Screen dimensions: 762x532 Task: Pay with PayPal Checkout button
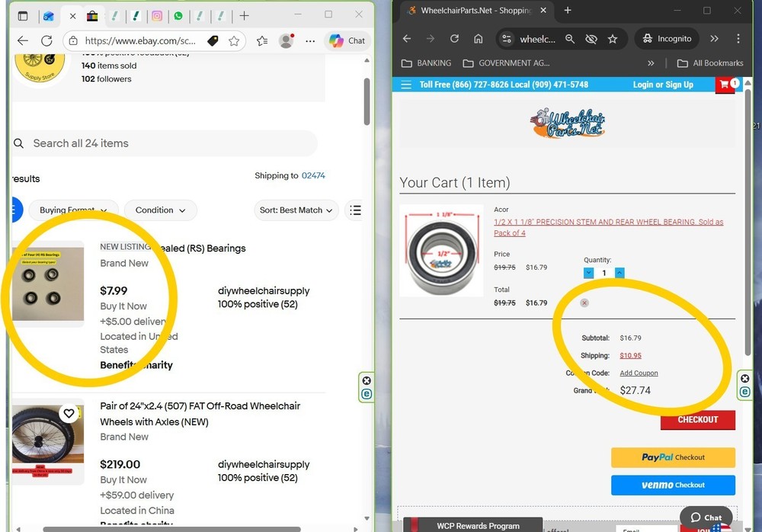673,457
